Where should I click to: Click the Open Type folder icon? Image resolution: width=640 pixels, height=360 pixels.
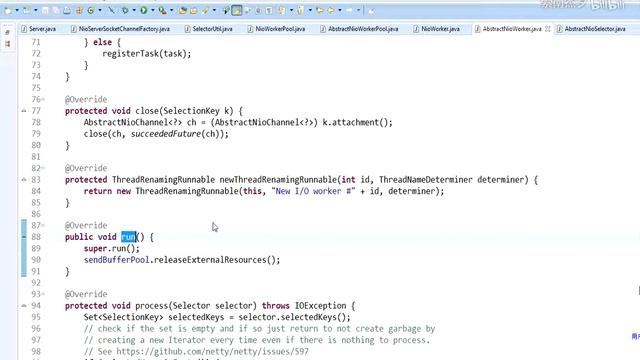pos(193,11)
